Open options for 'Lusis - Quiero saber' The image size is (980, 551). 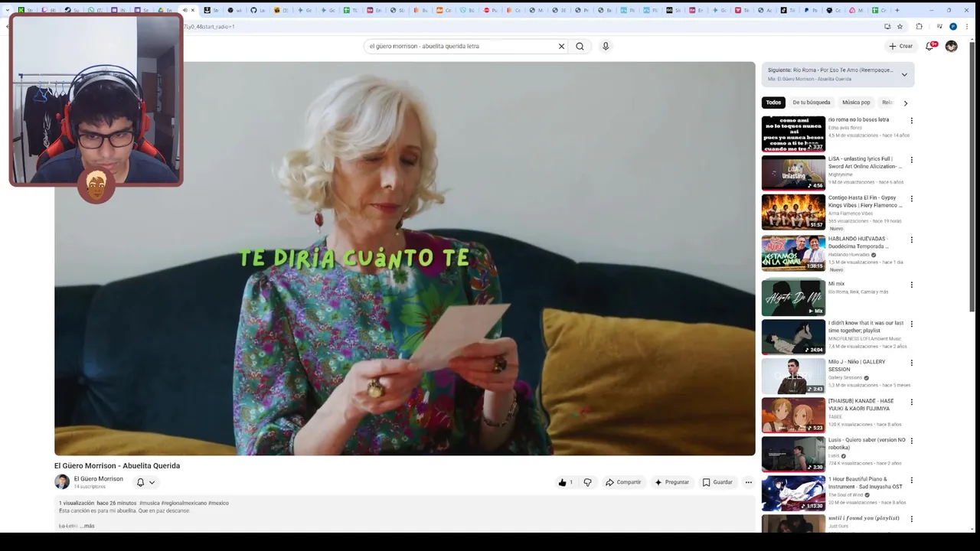point(911,441)
